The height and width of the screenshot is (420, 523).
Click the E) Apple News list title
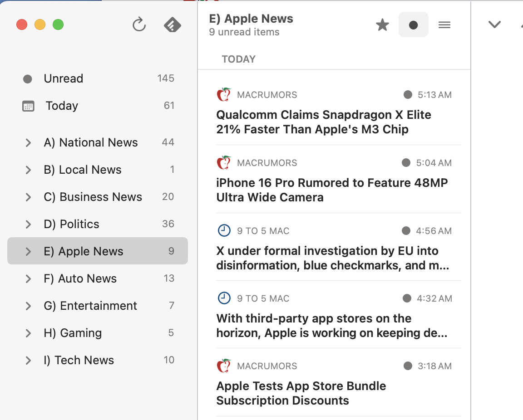click(x=251, y=19)
